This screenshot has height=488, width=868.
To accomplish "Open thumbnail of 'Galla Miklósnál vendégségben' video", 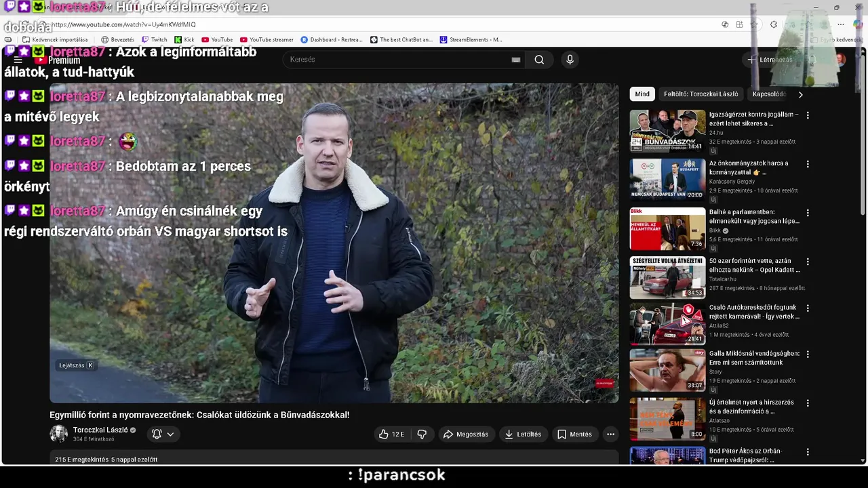I will coord(667,370).
